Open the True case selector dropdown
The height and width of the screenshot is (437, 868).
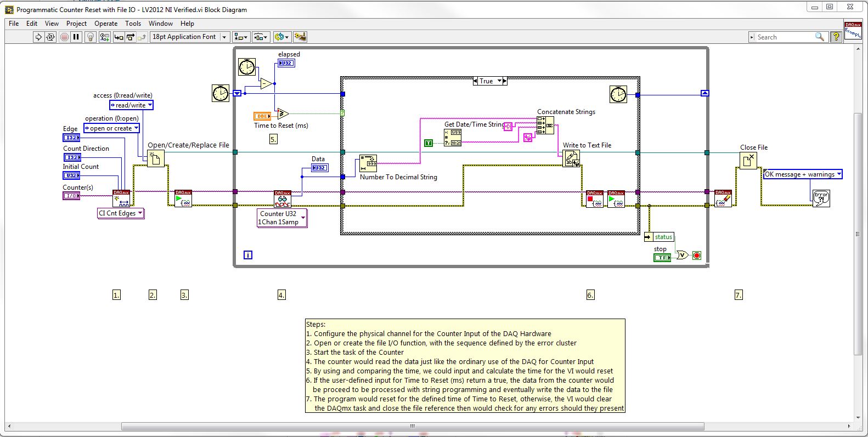pyautogui.click(x=490, y=81)
